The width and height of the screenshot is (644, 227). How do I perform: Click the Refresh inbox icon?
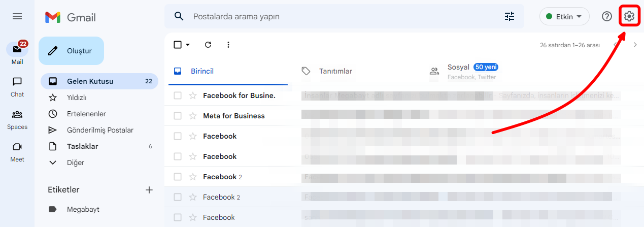tap(208, 45)
